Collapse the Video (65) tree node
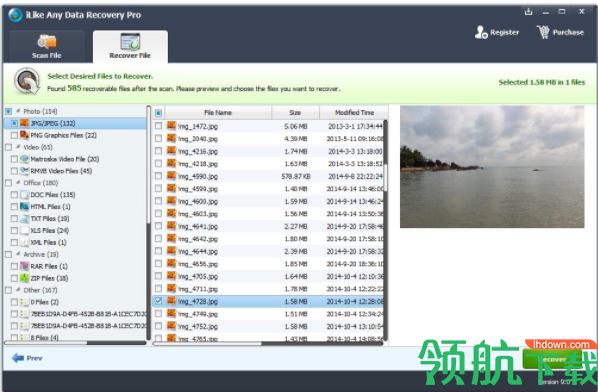 click(18, 147)
